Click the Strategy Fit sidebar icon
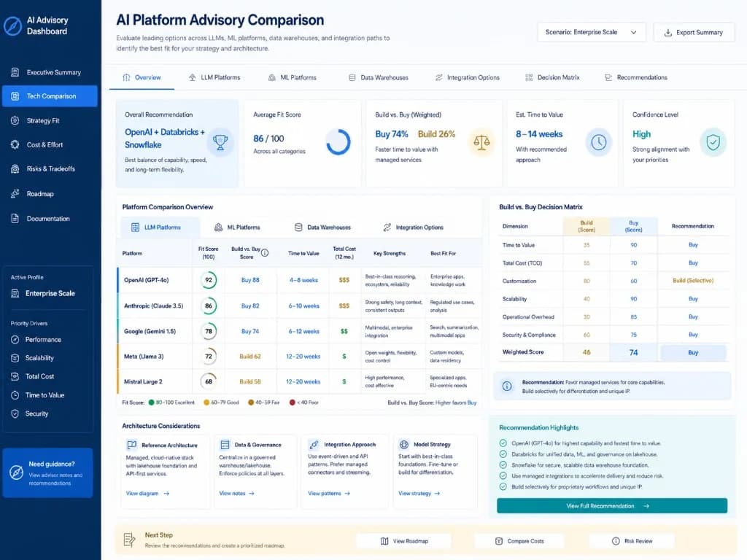This screenshot has width=747, height=560. coord(15,120)
